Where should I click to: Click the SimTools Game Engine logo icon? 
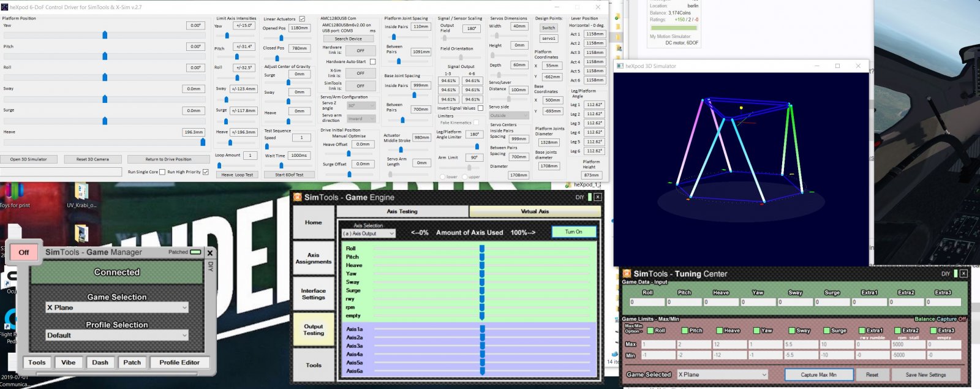pos(298,197)
